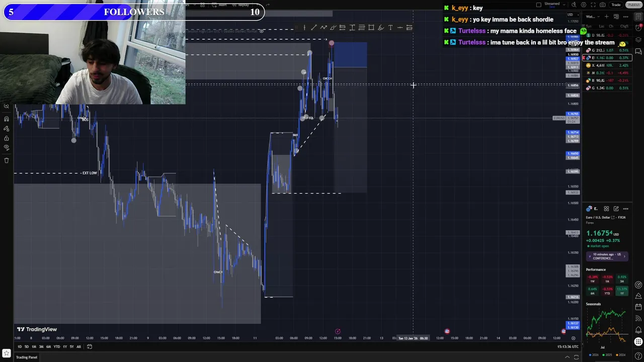Open add note pencil icon in details panel

(x=616, y=209)
